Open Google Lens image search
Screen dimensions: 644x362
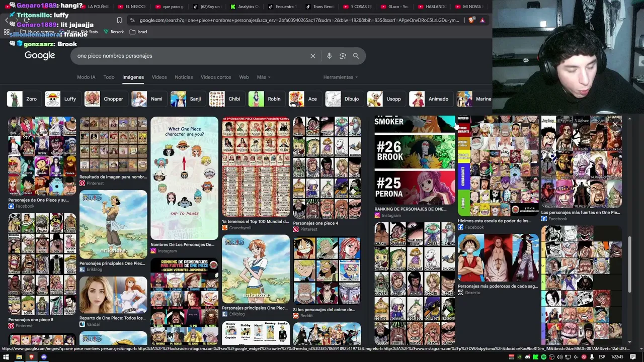pyautogui.click(x=343, y=56)
